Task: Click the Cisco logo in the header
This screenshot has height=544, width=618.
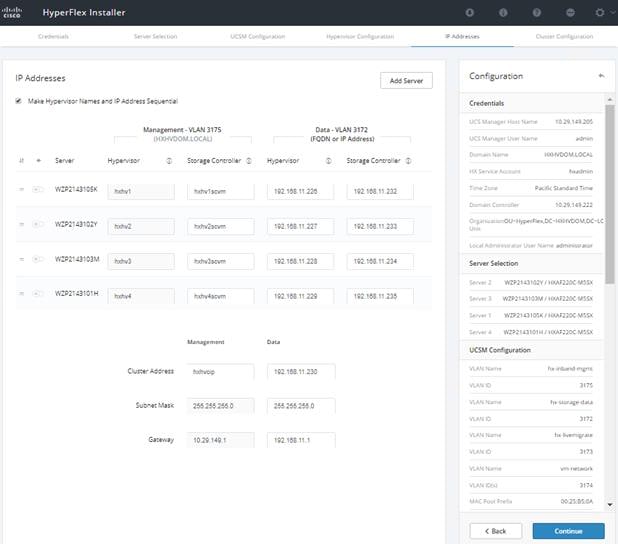Action: tap(12, 12)
